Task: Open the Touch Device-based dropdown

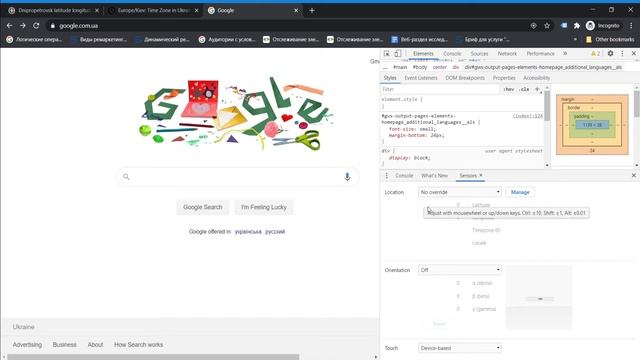Action: [x=460, y=348]
